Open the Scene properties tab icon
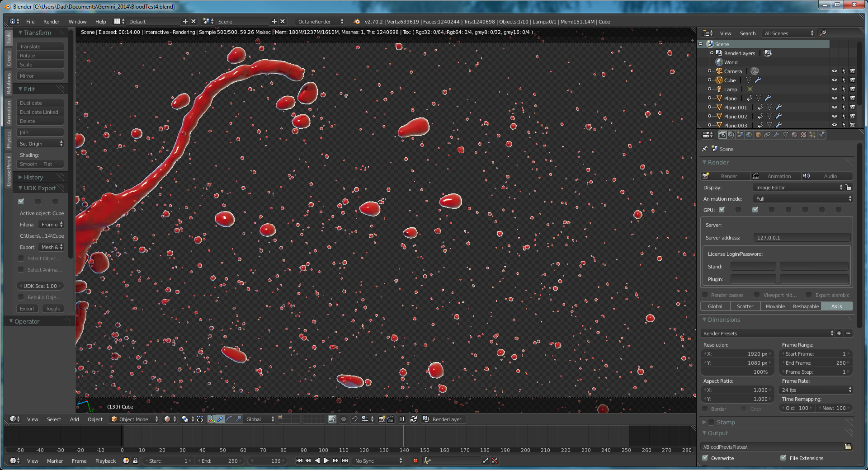 [x=740, y=135]
